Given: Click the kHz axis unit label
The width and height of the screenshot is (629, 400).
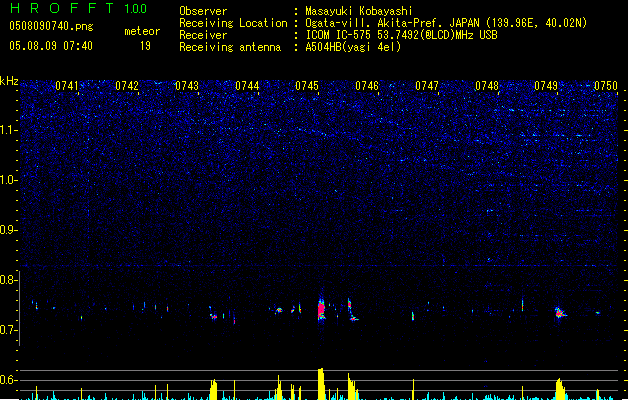Looking at the screenshot, I should click(9, 81).
